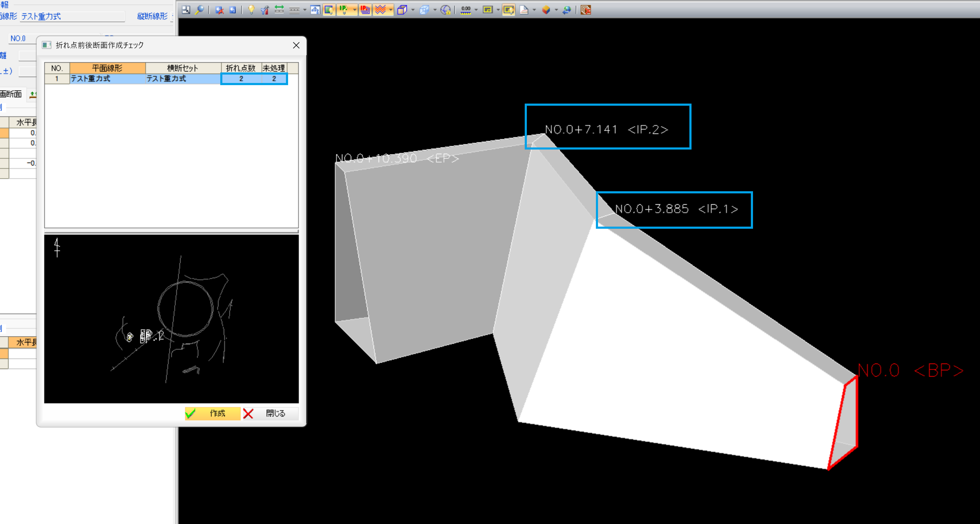The image size is (980, 524).
Task: Click the filter funnel toolbar icon
Action: coord(265,10)
